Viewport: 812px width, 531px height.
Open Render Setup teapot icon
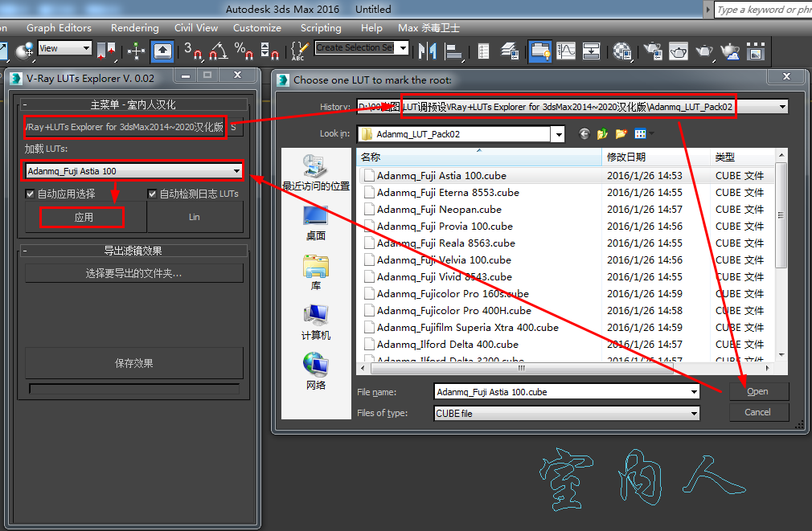653,51
